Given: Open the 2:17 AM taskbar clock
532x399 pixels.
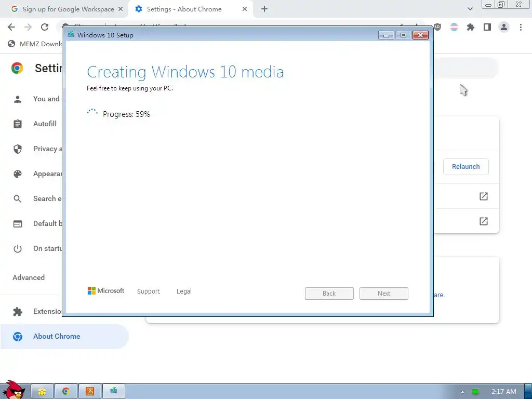Looking at the screenshot, I should (504, 392).
